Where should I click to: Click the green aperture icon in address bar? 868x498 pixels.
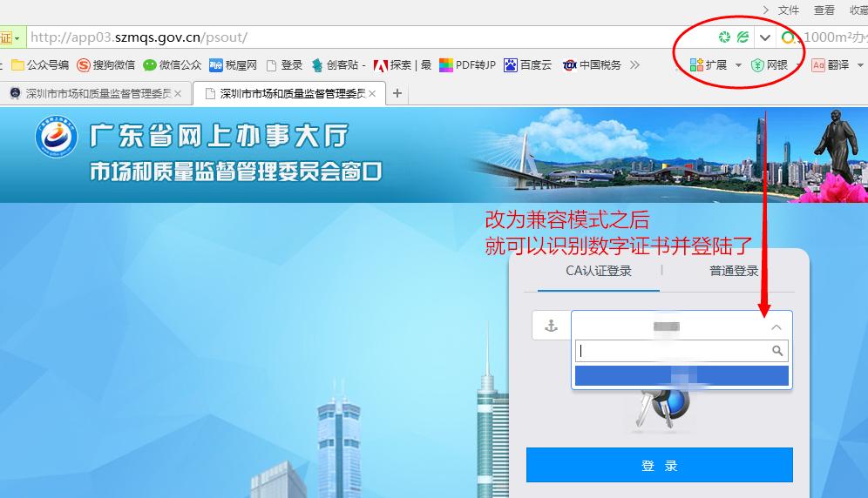click(x=724, y=37)
